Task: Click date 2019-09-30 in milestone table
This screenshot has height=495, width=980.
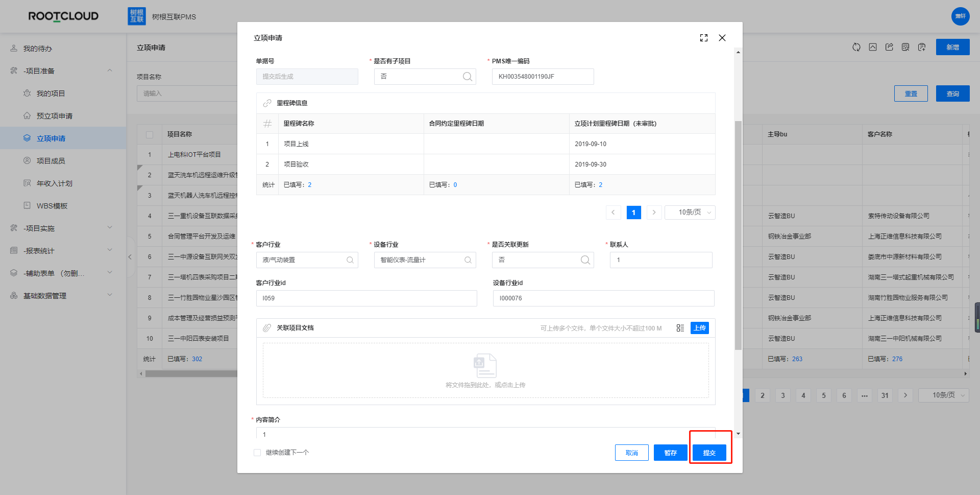Action: click(591, 164)
